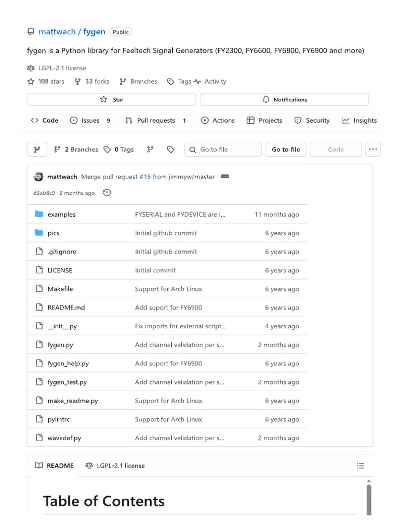
Task: Click the Table of Contents heading
Action: click(104, 501)
